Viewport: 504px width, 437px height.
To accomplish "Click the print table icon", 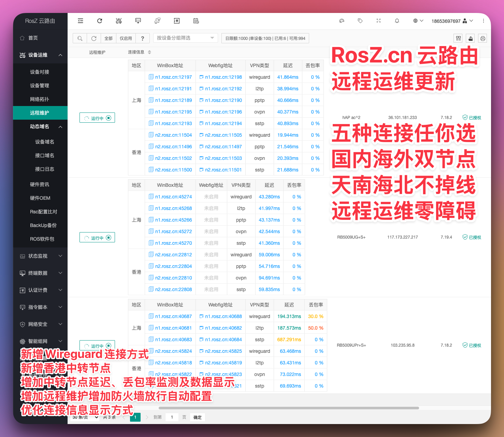I will point(483,39).
